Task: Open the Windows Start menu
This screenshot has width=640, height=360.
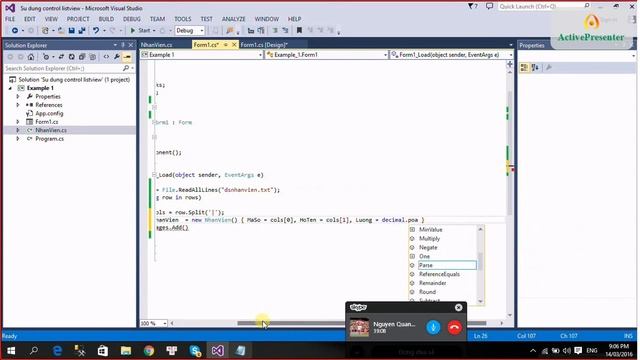Action: [x=11, y=351]
